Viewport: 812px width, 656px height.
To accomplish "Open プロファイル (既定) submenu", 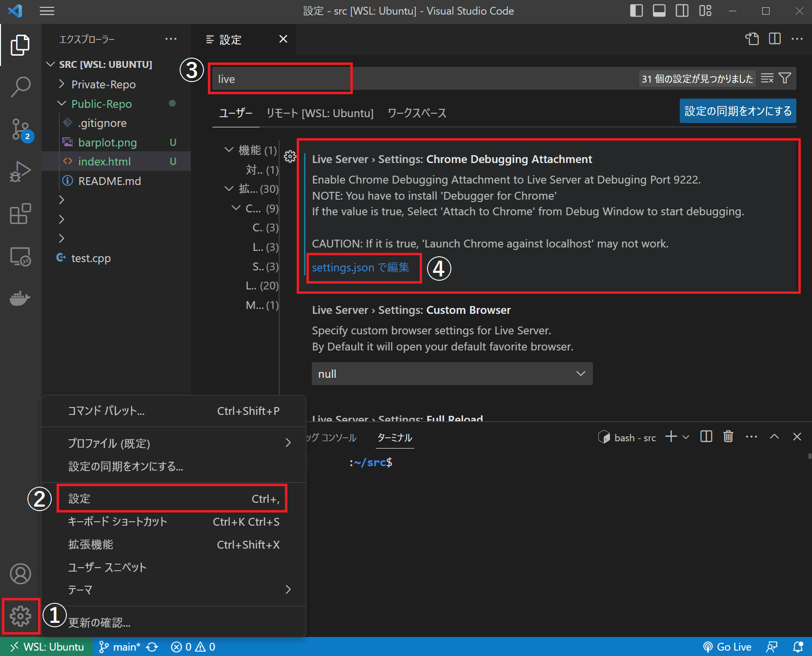I will point(174,443).
